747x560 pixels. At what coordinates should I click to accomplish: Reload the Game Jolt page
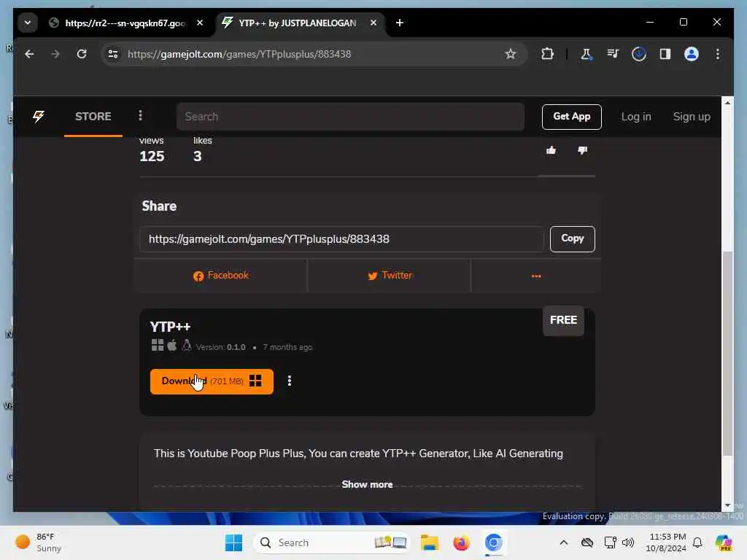82,54
